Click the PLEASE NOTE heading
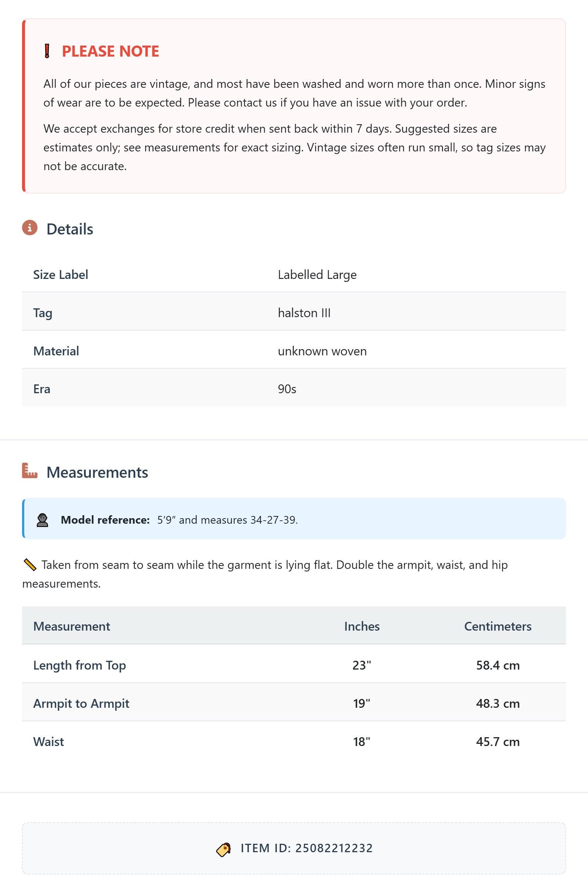Viewport: 588px width, 893px height. coord(110,51)
